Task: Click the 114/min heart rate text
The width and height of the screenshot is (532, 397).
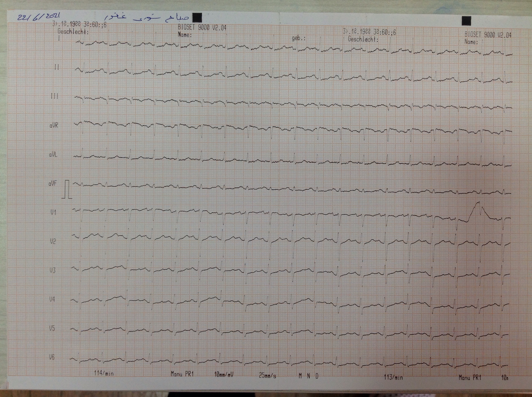Action: tap(104, 373)
